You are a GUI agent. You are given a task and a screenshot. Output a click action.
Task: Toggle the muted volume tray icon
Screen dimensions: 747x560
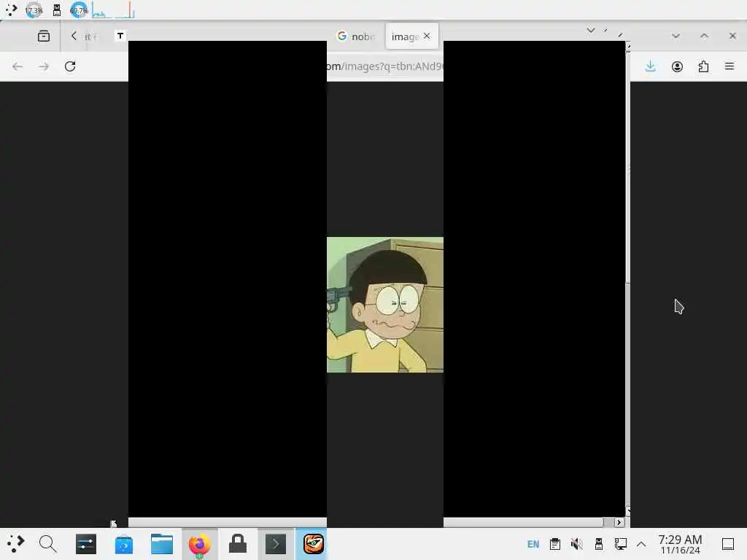pyautogui.click(x=577, y=544)
